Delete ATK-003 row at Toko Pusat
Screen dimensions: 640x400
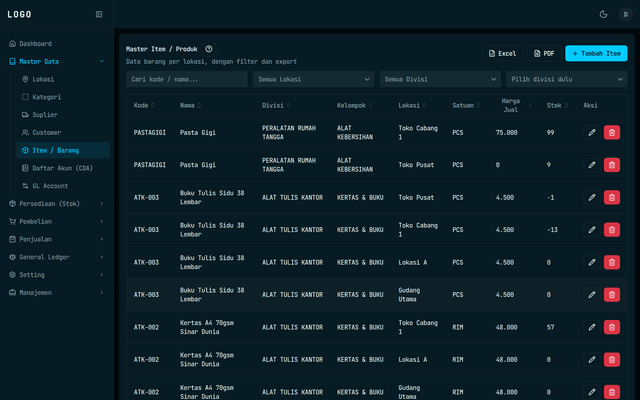(611, 197)
